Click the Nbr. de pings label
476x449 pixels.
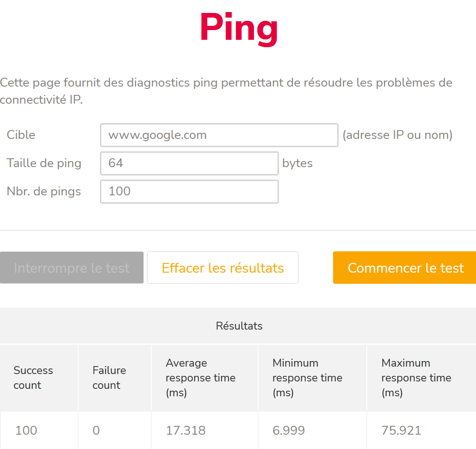tap(44, 192)
